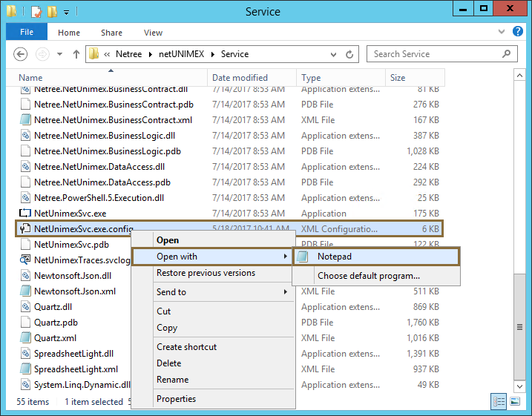This screenshot has height=416, width=532.
Task: Open the Quick Access Toolbar customize dropdown
Action: point(67,12)
